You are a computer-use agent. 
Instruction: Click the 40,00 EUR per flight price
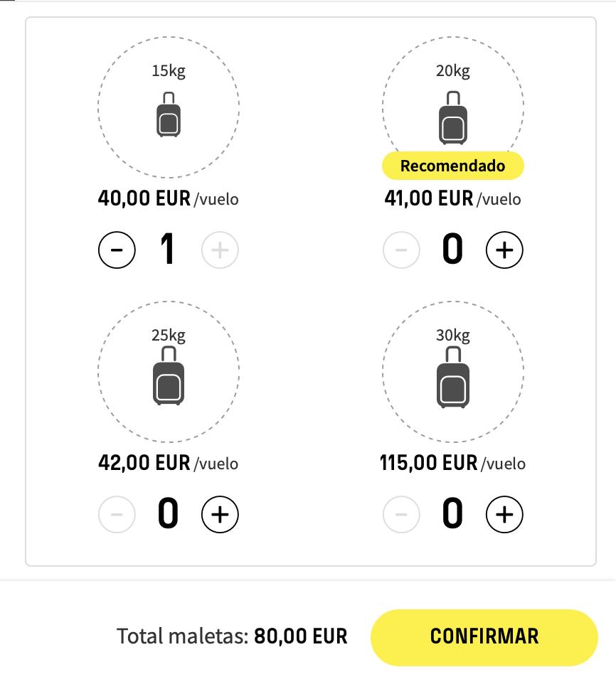pyautogui.click(x=169, y=198)
